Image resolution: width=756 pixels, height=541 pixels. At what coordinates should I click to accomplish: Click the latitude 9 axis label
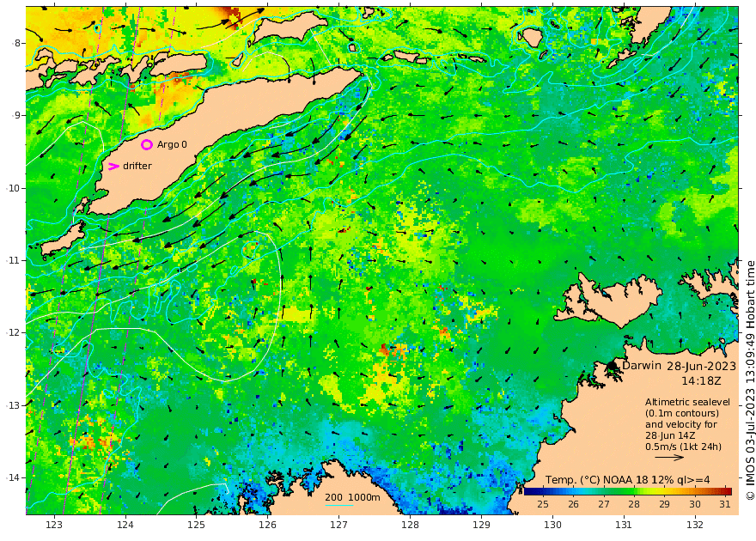(16, 116)
